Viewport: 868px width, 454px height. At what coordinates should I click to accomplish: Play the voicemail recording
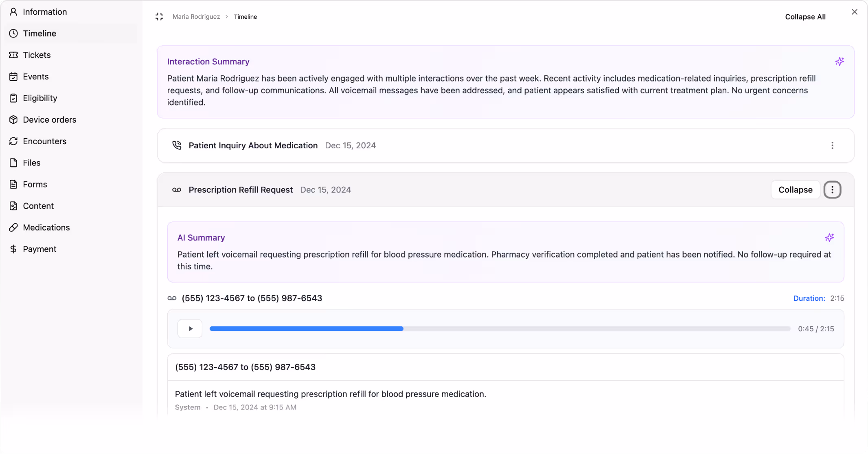coord(190,328)
